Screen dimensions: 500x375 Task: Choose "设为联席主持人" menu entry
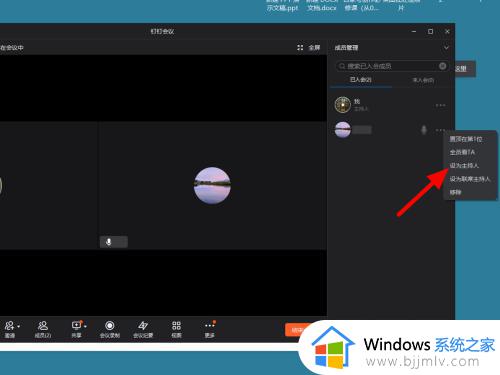point(470,179)
